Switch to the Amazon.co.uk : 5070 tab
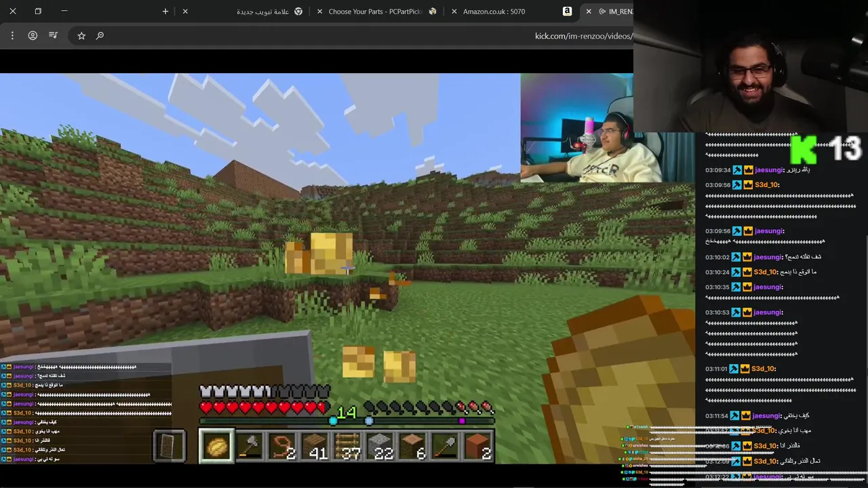868x488 pixels. 512,12
